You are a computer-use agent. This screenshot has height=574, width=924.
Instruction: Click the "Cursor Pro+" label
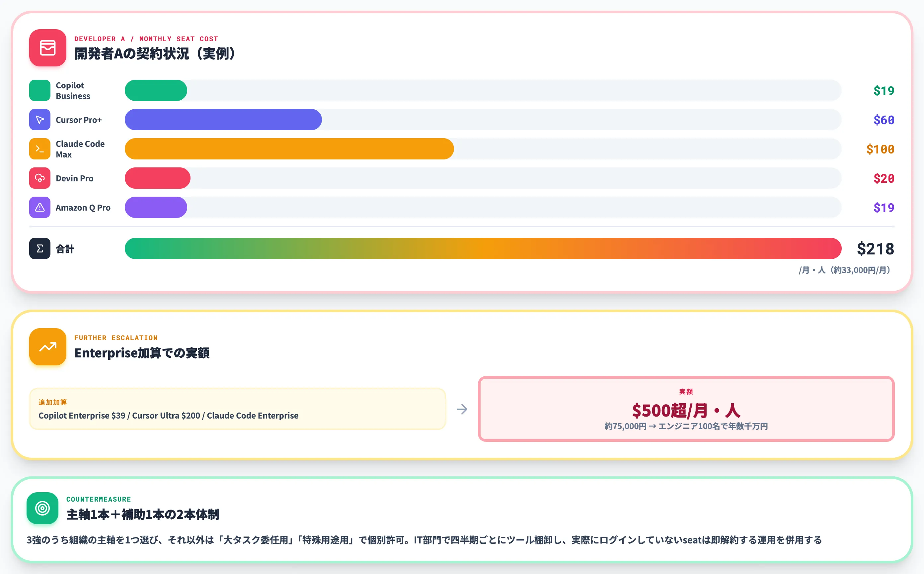[79, 120]
